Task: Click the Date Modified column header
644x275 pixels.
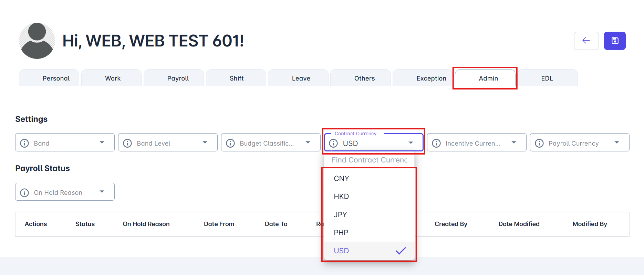Action: click(x=519, y=224)
